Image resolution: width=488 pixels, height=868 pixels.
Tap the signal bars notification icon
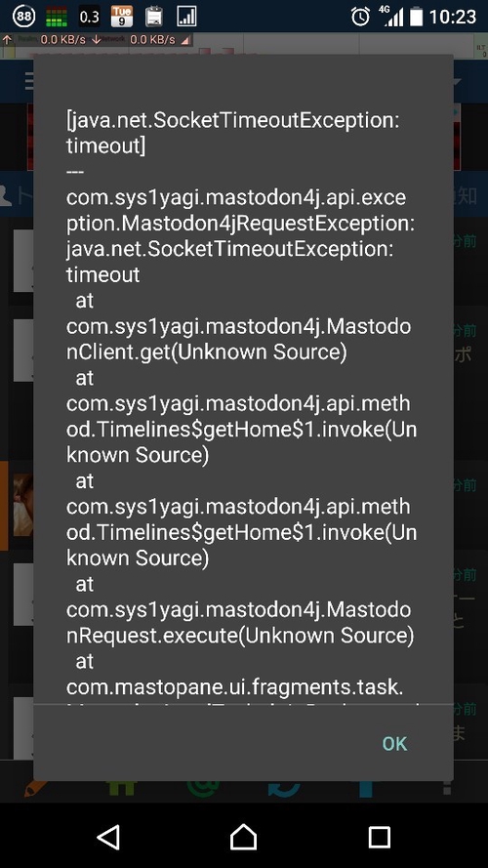tap(186, 17)
